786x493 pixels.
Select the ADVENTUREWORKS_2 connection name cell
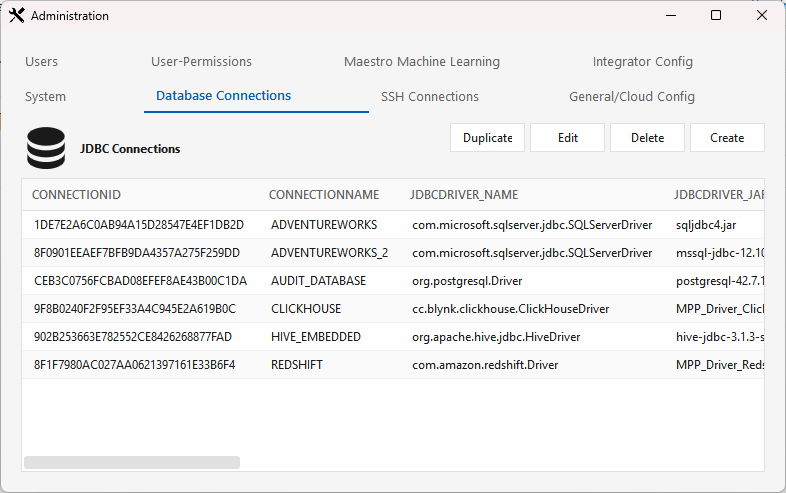[329, 253]
